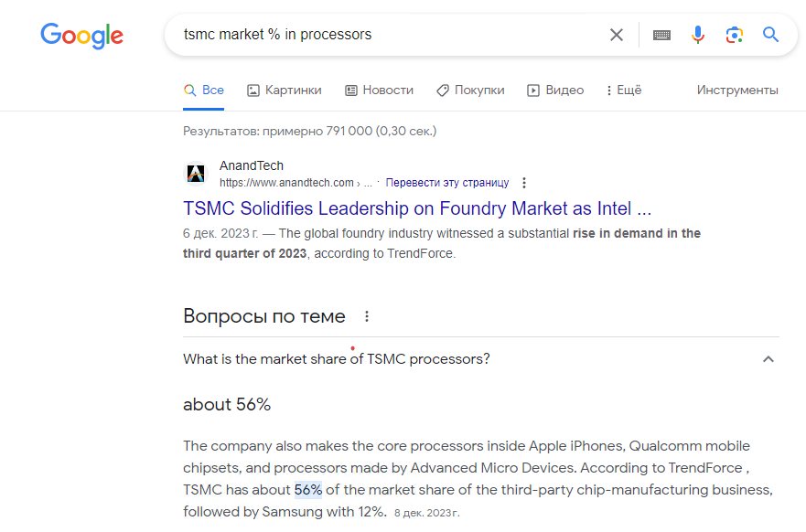806x532 pixels.
Task: Click inside the search query field
Action: (x=384, y=35)
